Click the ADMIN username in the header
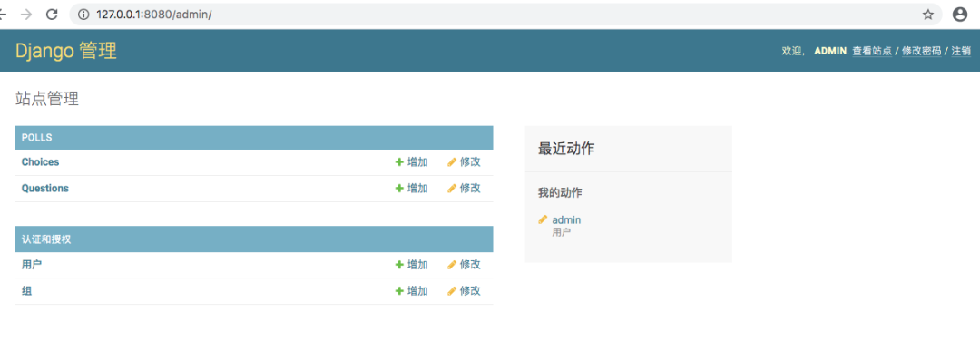 coord(830,51)
